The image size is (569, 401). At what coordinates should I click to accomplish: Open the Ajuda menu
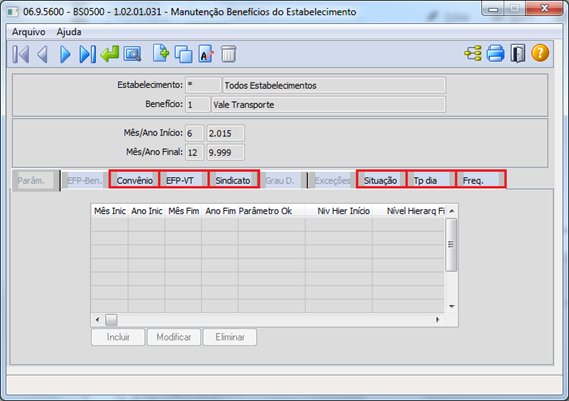coord(69,32)
